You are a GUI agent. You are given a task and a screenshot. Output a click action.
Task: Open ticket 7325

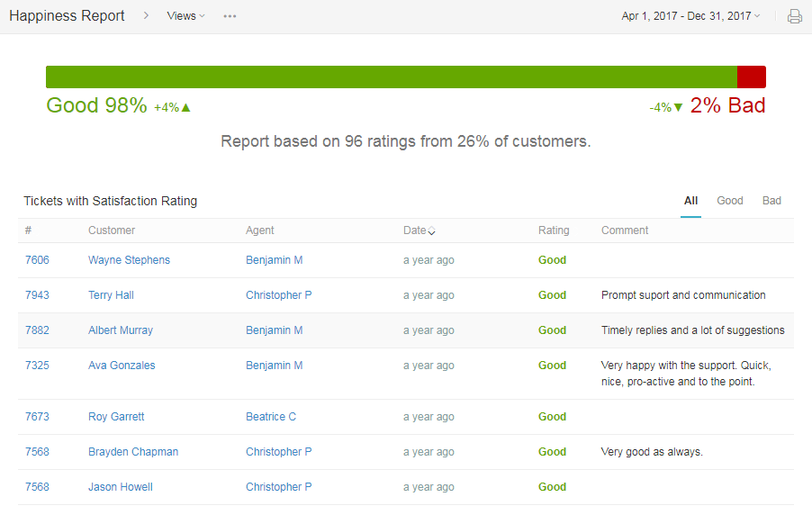click(x=37, y=366)
